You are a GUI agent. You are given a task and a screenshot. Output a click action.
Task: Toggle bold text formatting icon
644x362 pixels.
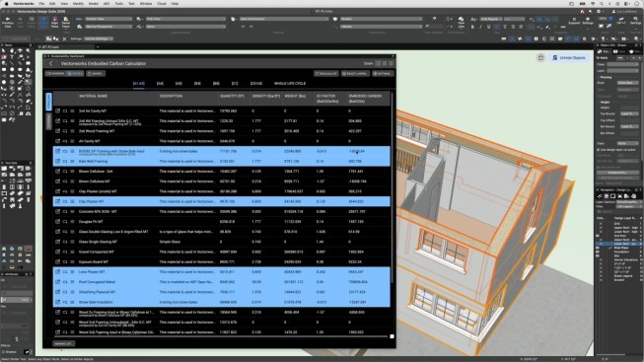pos(472,27)
